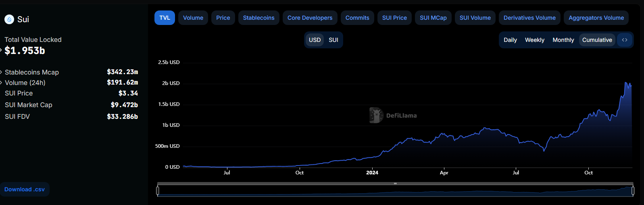
Task: Enable the Stablecoins chart metric
Action: [258, 18]
